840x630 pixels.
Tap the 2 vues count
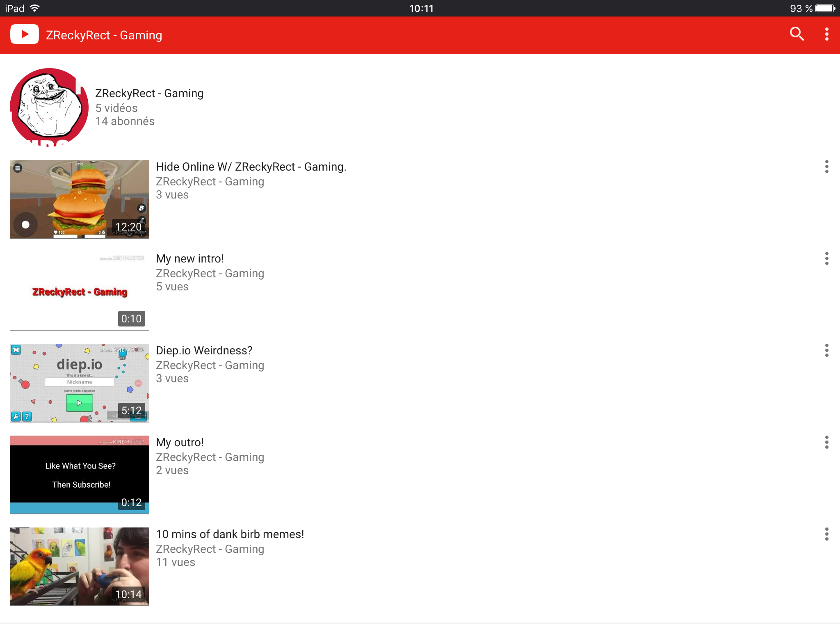point(172,470)
